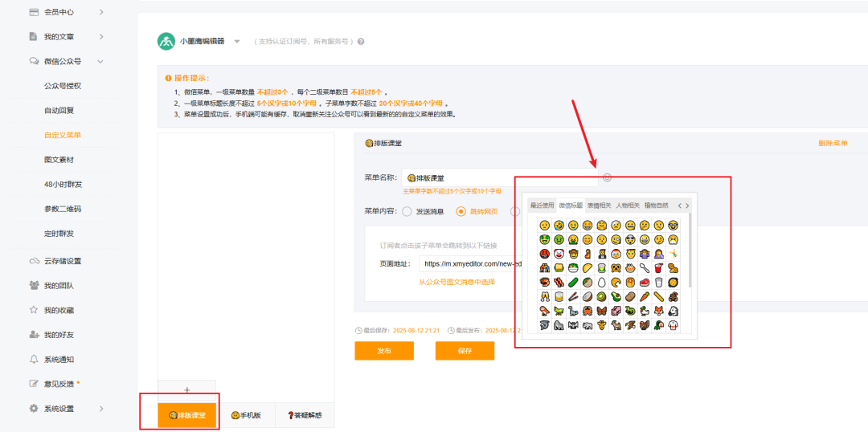Open 自动回复 in the sidebar
This screenshot has height=432, width=868.
coord(59,110)
